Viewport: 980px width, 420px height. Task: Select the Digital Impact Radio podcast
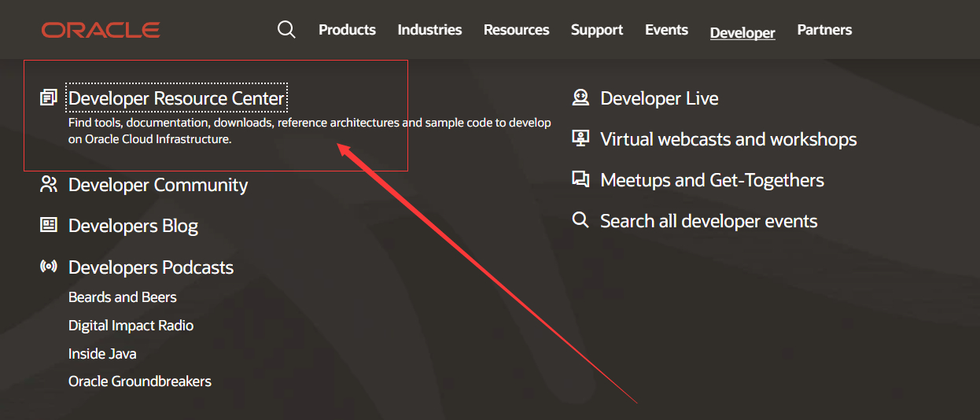coord(131,326)
